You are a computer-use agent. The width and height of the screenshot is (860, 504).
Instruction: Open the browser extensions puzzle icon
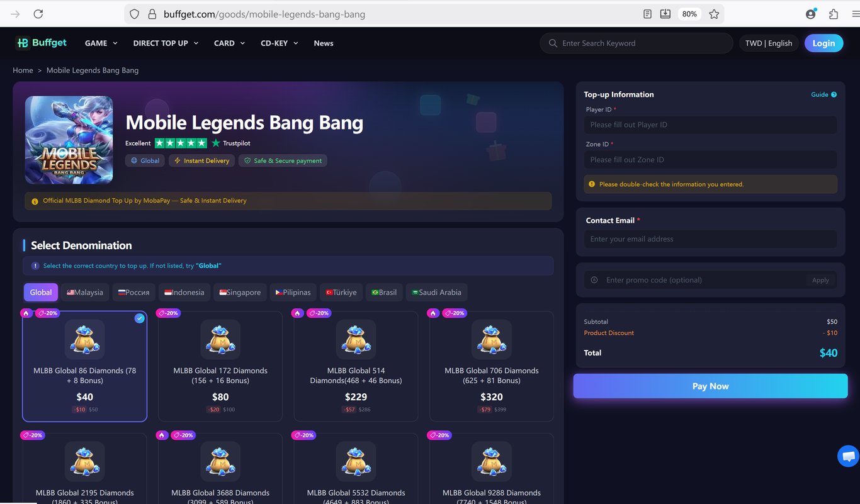[x=834, y=14]
